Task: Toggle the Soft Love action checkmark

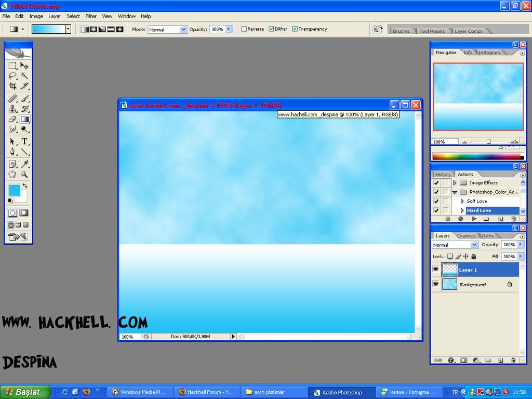Action: tap(436, 201)
